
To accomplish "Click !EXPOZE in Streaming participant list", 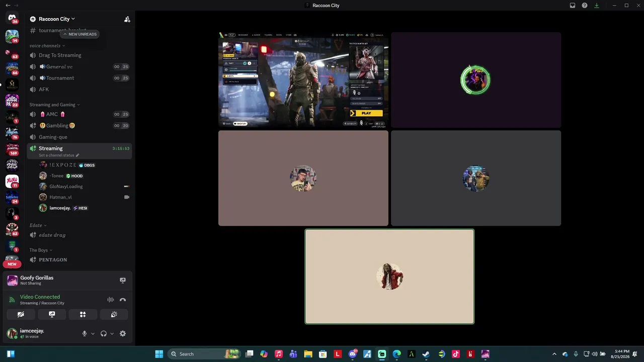I will [85, 165].
